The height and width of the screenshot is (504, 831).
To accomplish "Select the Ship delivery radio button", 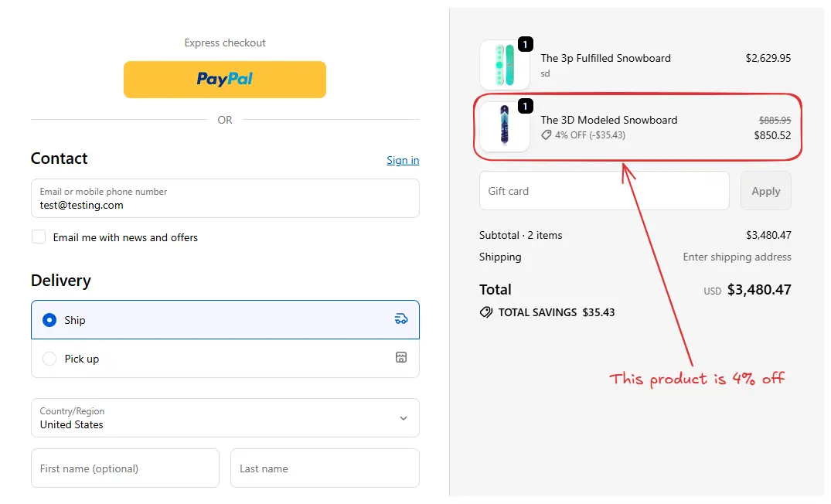I will click(x=49, y=320).
